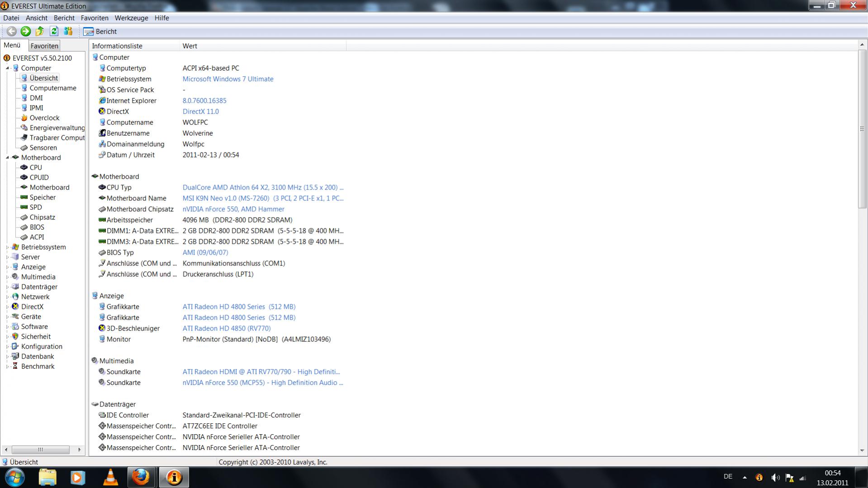Expand the Multimedia tree node
Image resolution: width=868 pixels, height=488 pixels.
(x=7, y=277)
